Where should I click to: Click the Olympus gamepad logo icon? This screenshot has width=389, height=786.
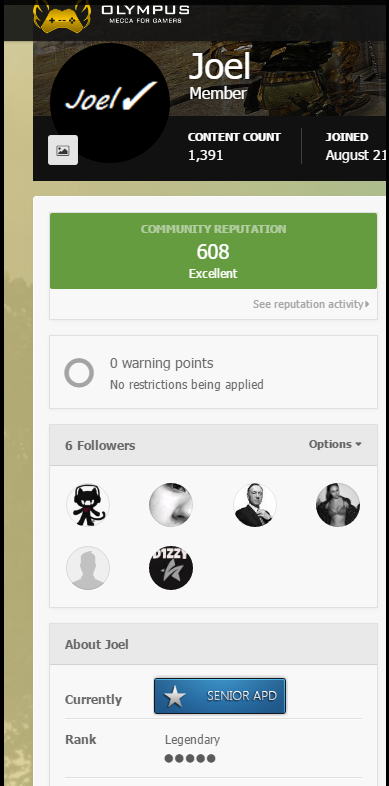pos(62,16)
